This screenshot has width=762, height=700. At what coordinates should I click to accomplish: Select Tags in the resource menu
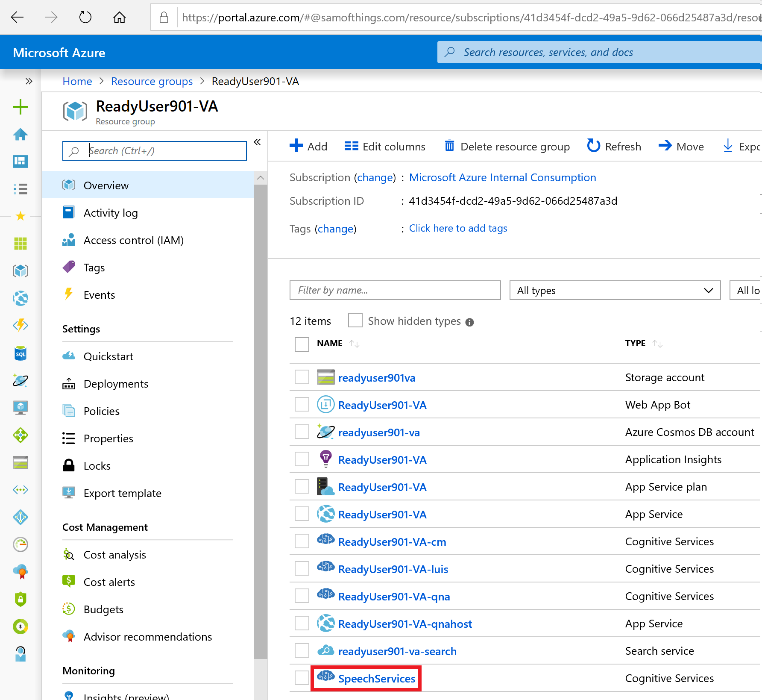pos(148,267)
